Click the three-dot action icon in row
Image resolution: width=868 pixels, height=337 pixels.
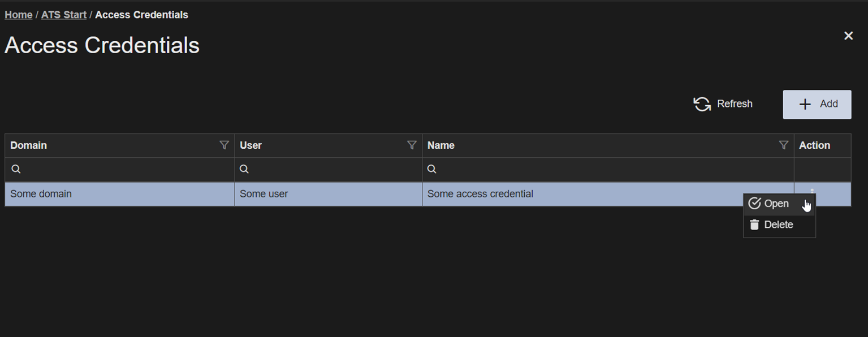pyautogui.click(x=812, y=191)
